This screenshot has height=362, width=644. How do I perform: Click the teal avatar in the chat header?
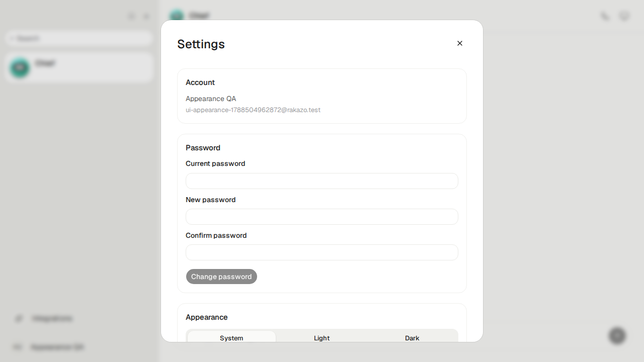pos(177,16)
